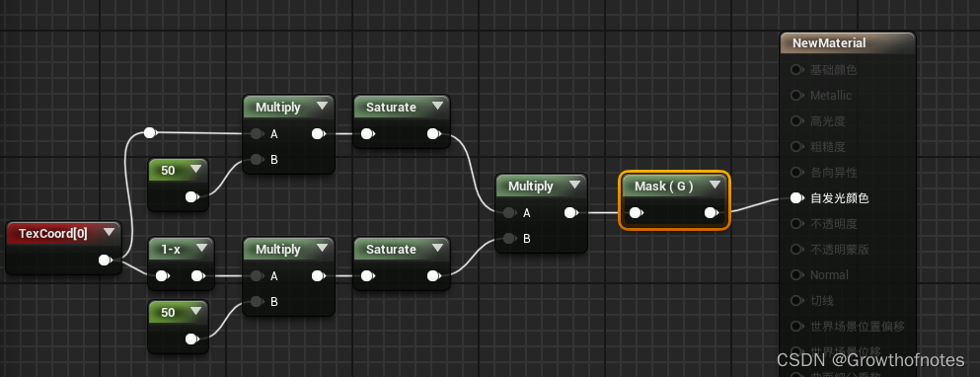Select the lower 50 constant by its title
Viewport: 980px width, 377px height.
pyautogui.click(x=168, y=312)
